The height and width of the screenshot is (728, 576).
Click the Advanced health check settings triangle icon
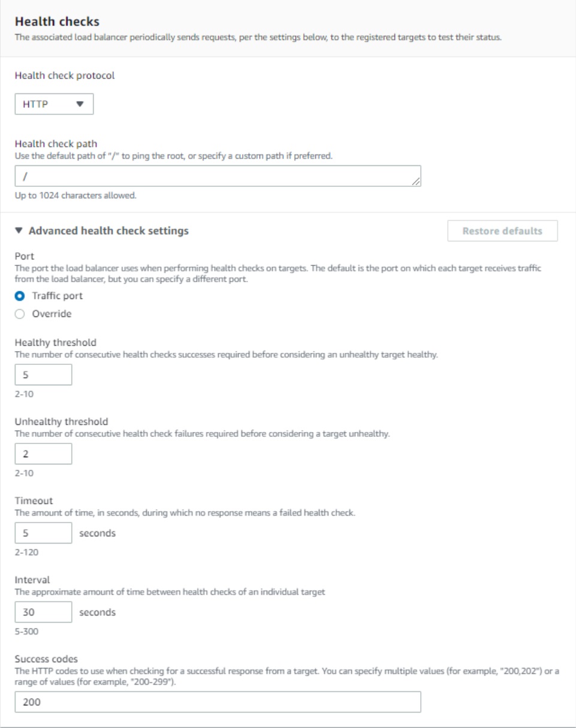click(19, 230)
